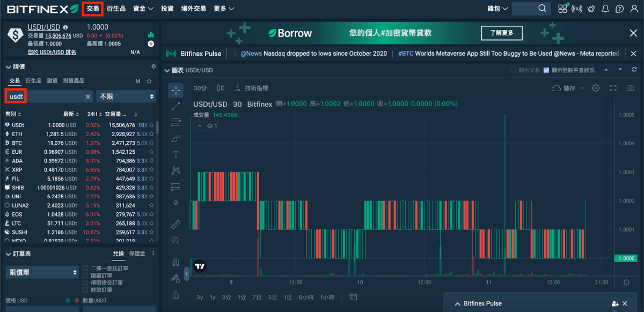Open the 技術指標 indicators button
Viewport: 644px width, 312px height.
click(x=251, y=88)
